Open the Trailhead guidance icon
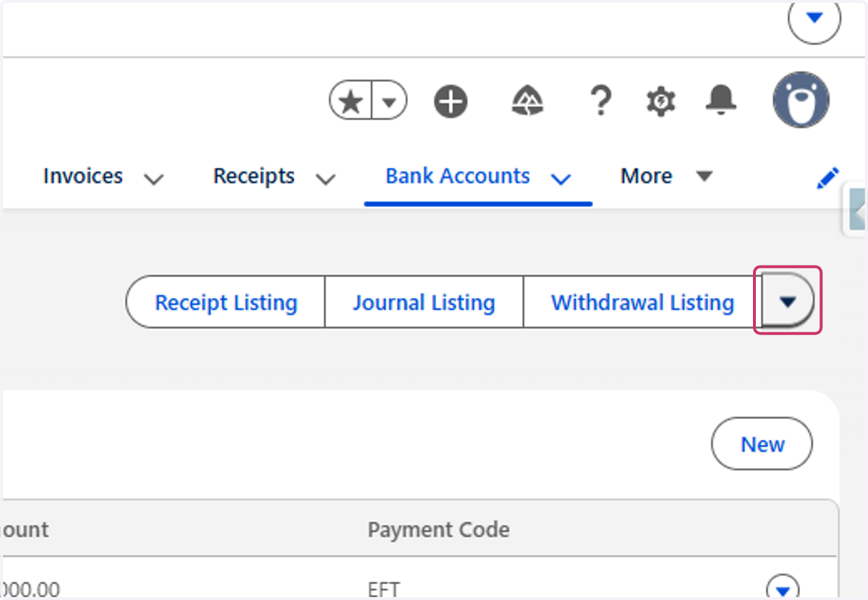Image resolution: width=868 pixels, height=600 pixels. [x=529, y=101]
